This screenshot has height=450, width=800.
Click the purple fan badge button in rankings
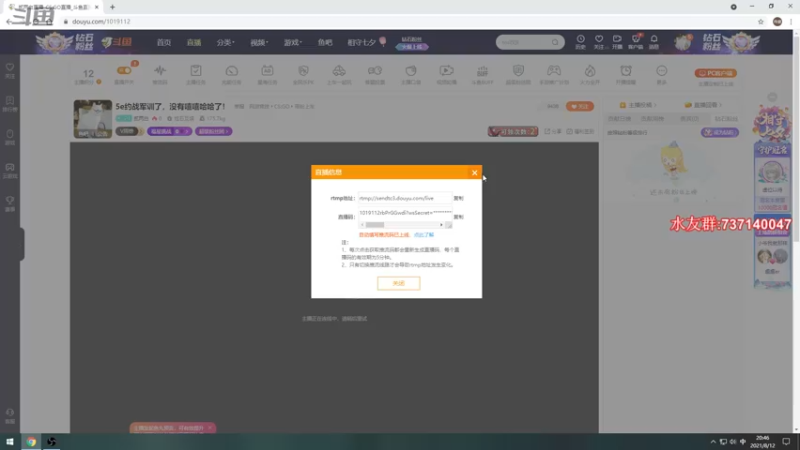[x=719, y=132]
